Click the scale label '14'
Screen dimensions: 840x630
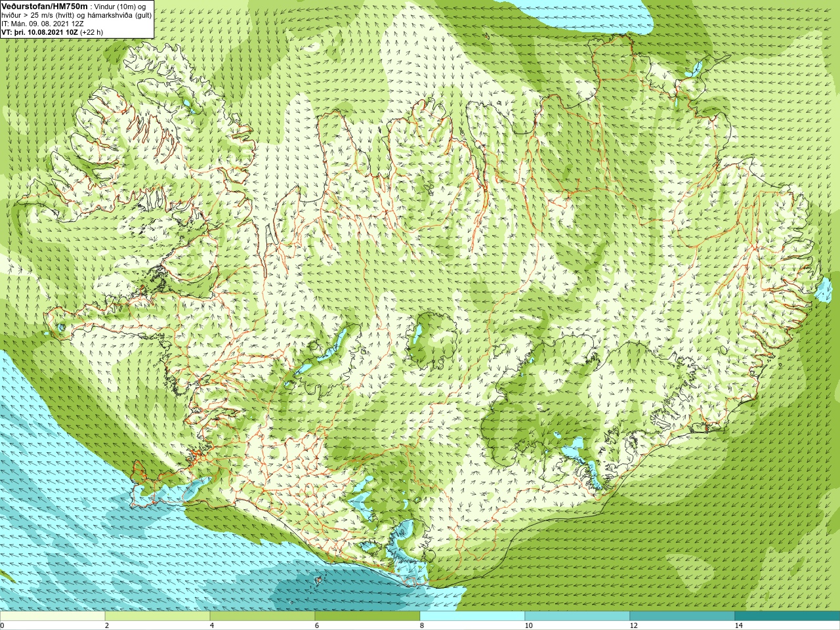[738, 625]
